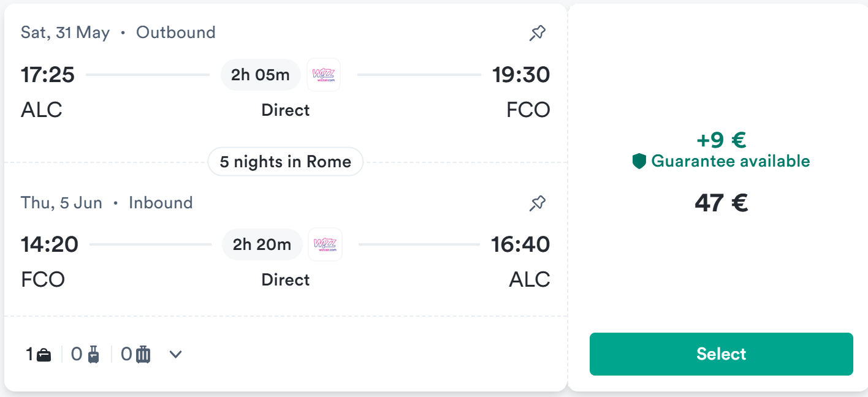Click the checked luggage icon
Viewport: 868px width, 397px height.
tap(143, 355)
